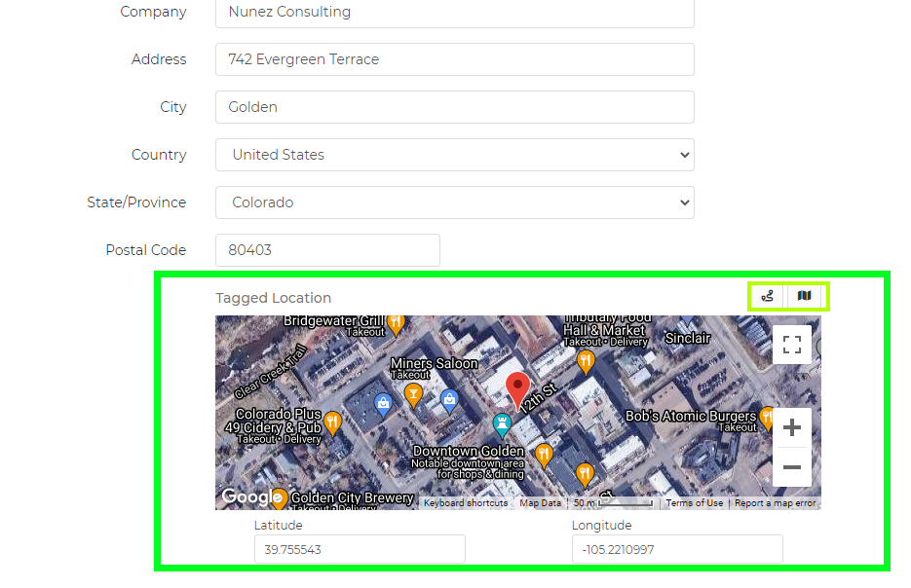Click the Google logo on the map
The height and width of the screenshot is (588, 911).
click(251, 496)
